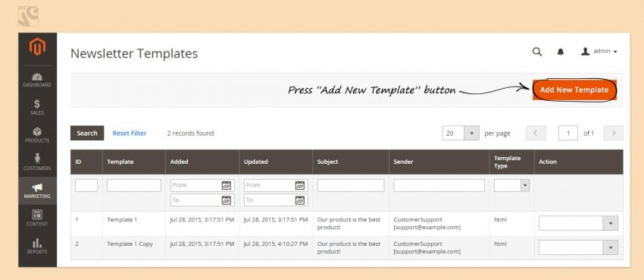Click the Reset Filter link
The image size is (644, 280).
[x=130, y=134]
